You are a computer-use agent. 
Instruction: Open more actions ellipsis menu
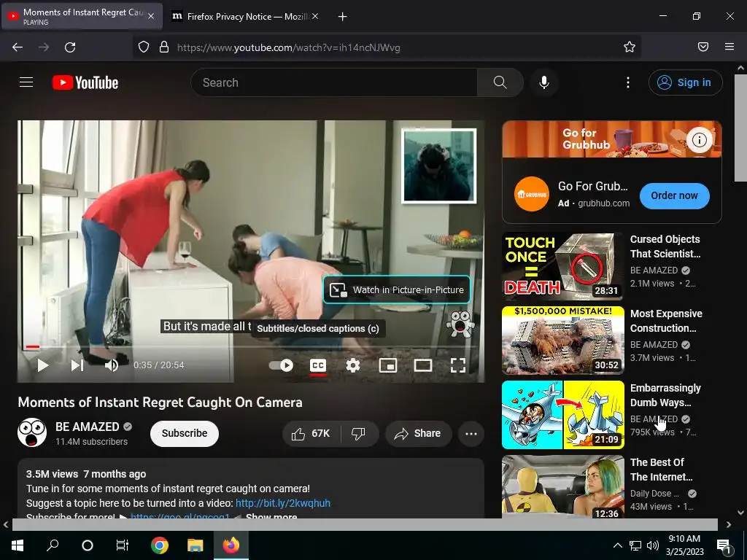(x=471, y=433)
